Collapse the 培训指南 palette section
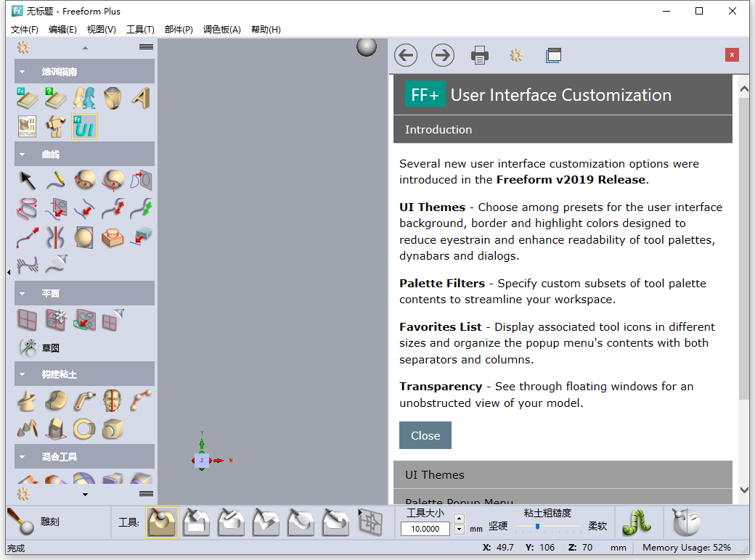 (x=23, y=72)
